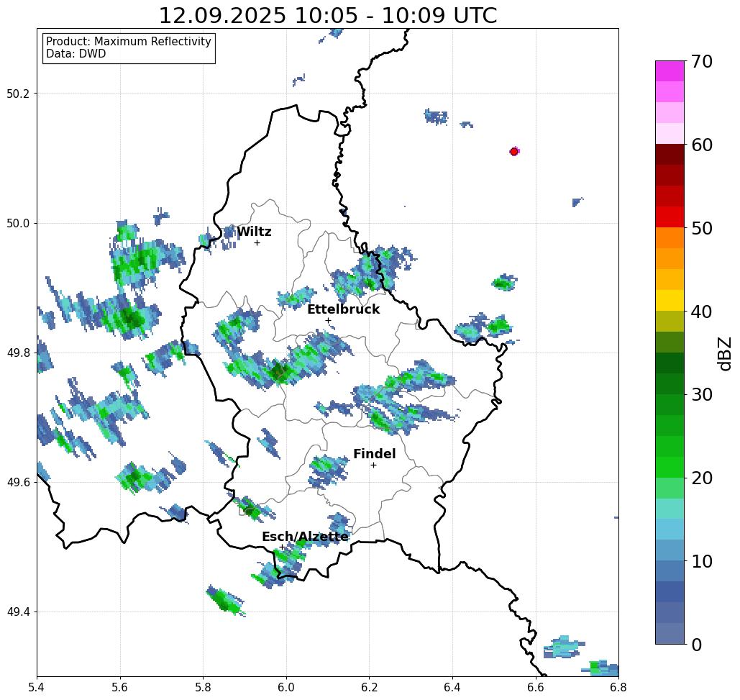Click the plus marker below Esch/Alzette
740x700 pixels.
pyautogui.click(x=282, y=547)
